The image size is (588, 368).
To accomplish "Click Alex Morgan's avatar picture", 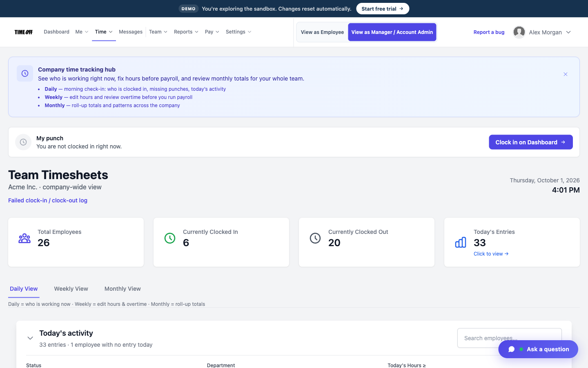I will point(519,32).
